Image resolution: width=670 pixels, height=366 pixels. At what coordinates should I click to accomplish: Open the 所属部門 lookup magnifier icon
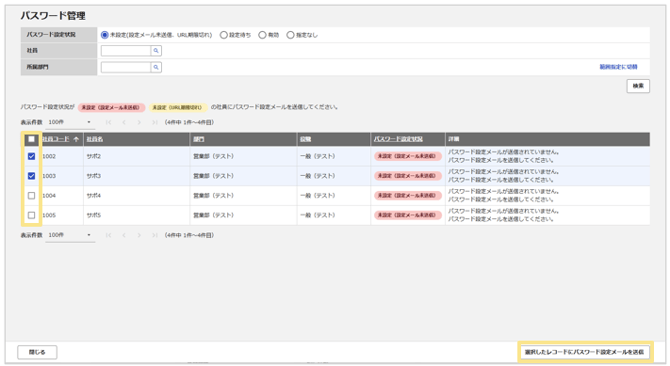tap(156, 67)
